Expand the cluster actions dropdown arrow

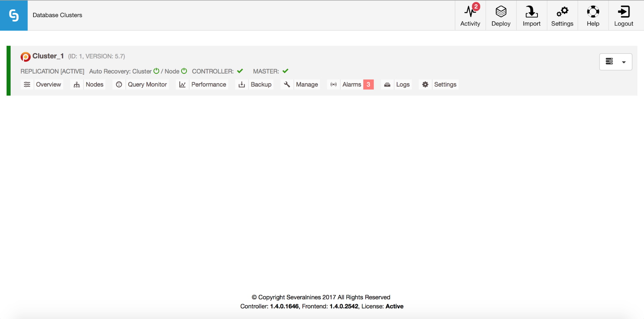(x=624, y=62)
